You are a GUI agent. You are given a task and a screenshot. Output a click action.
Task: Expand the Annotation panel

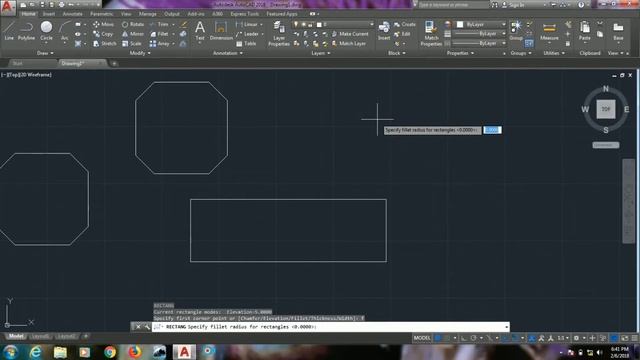[x=228, y=53]
